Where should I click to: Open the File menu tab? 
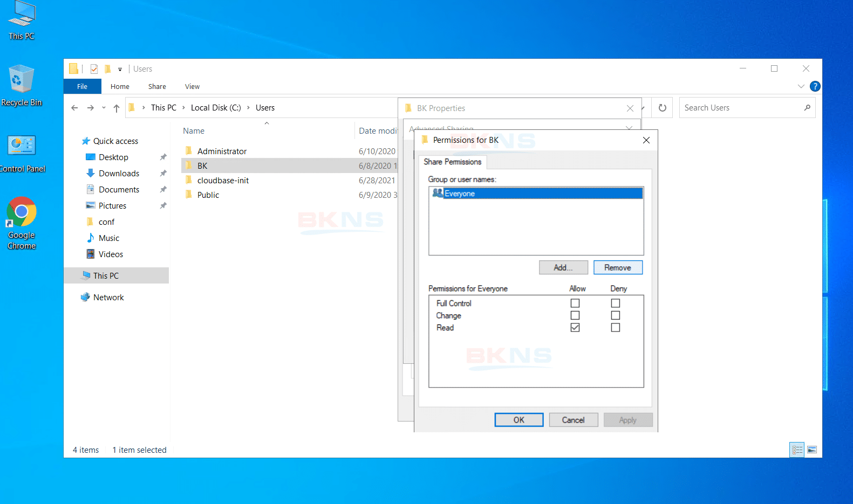[82, 87]
